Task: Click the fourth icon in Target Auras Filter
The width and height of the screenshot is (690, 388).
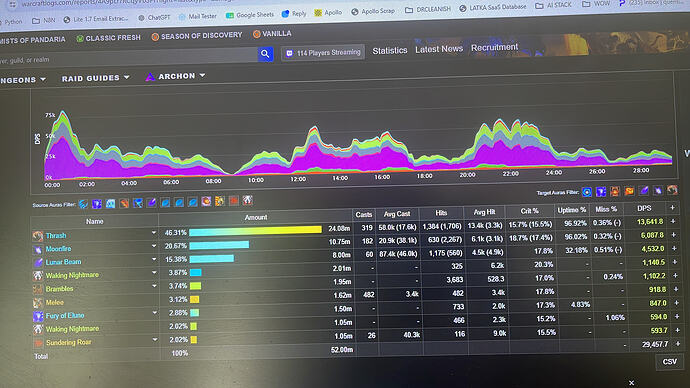Action: tap(629, 191)
